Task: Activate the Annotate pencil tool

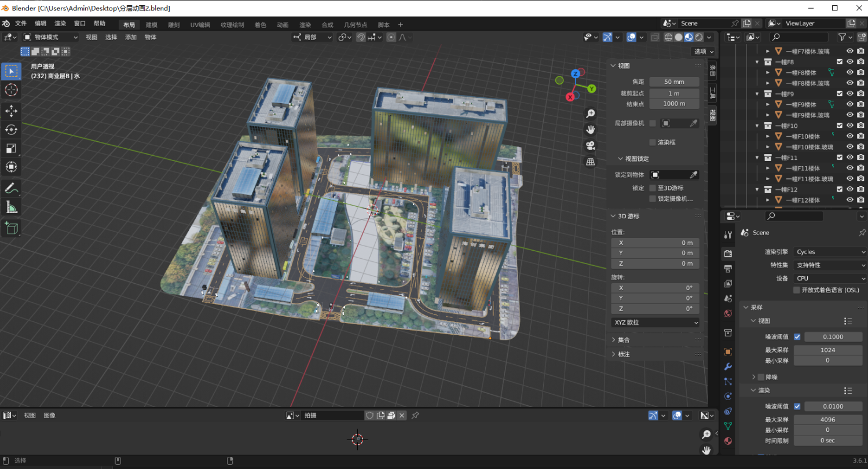Action: (x=11, y=188)
